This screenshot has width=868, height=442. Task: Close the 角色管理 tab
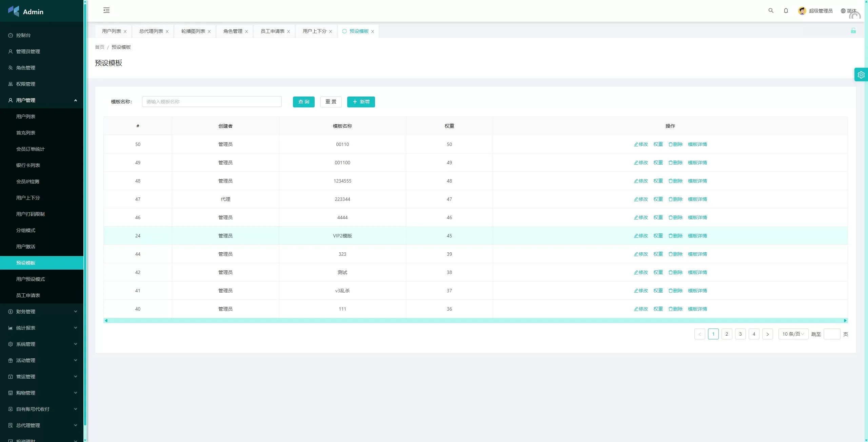pos(246,31)
